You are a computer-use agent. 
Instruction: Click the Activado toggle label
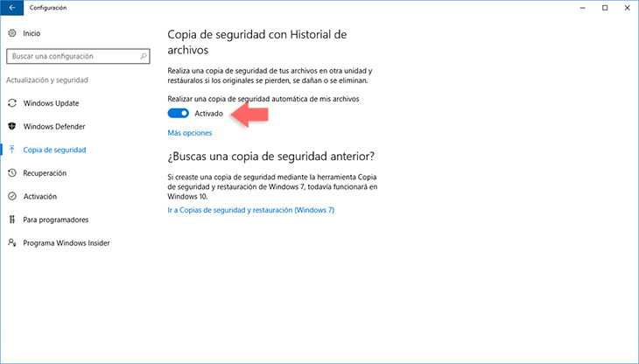[208, 114]
